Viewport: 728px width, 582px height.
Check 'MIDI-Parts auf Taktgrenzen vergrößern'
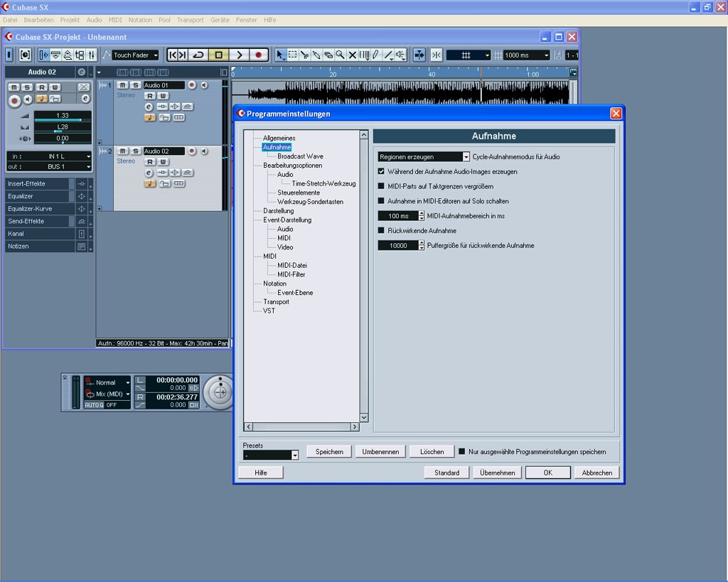[x=381, y=186]
